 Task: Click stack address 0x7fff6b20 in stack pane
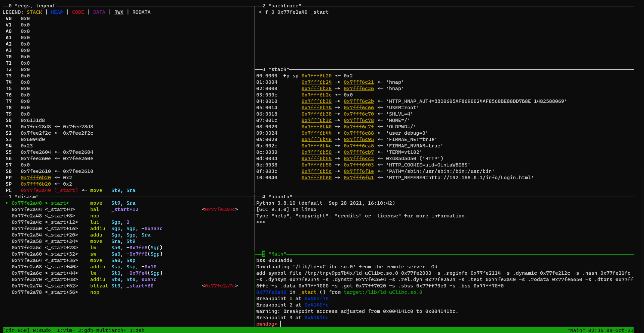pos(316,76)
